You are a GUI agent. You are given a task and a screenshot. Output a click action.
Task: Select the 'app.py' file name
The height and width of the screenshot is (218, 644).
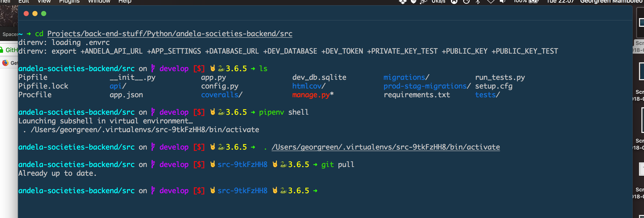213,78
